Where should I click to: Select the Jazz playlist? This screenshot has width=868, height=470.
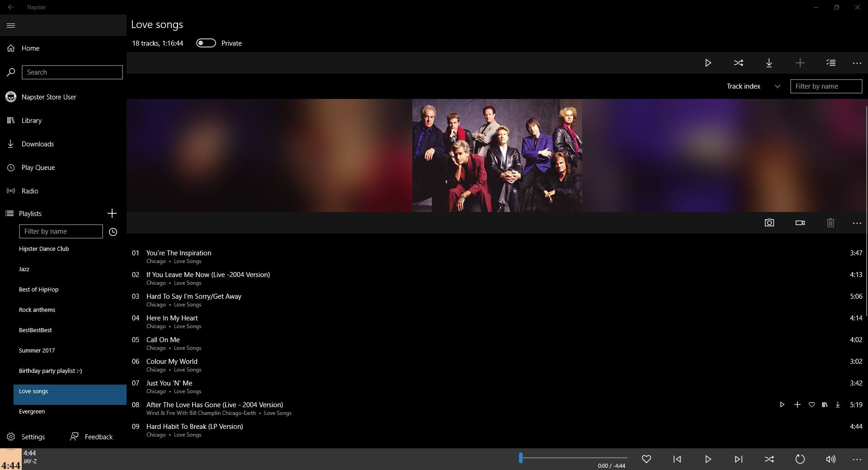24,269
